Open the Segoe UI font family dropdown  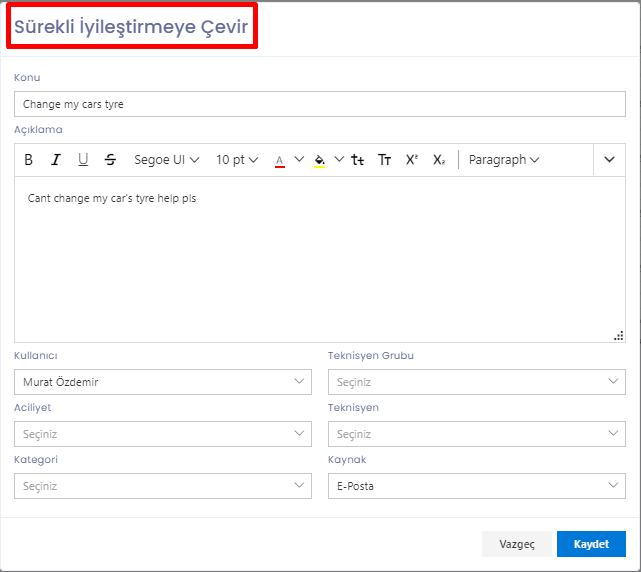[166, 159]
